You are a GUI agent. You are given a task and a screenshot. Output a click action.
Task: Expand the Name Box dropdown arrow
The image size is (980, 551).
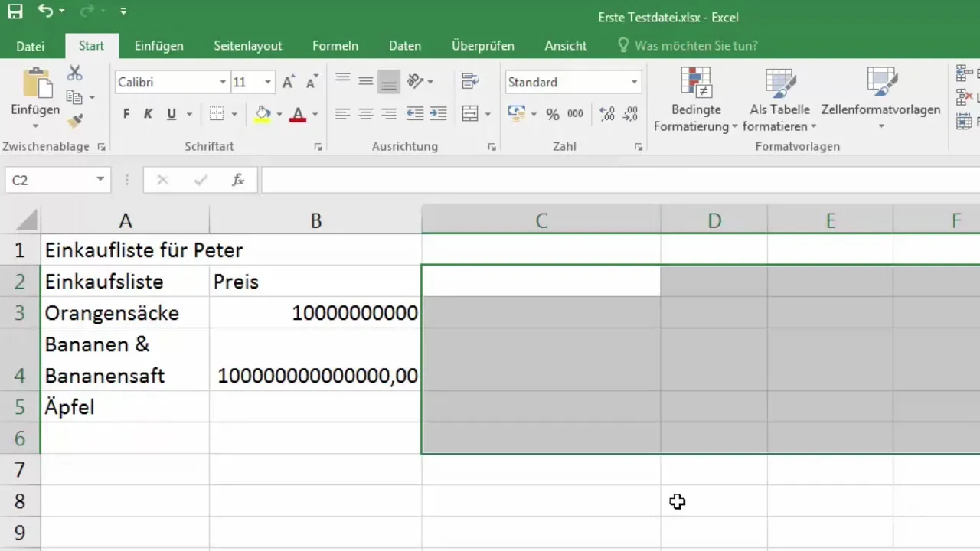tap(100, 180)
